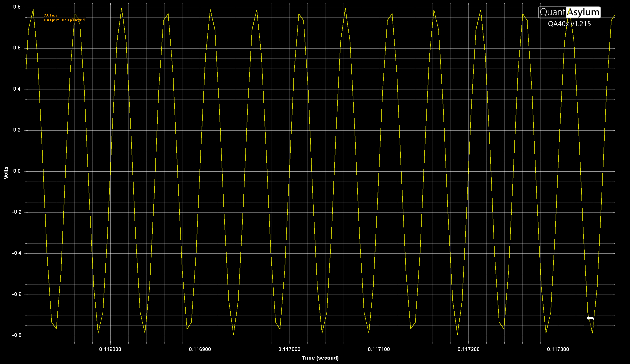Click the 0.117200 time axis label
The height and width of the screenshot is (364, 630).
point(468,349)
